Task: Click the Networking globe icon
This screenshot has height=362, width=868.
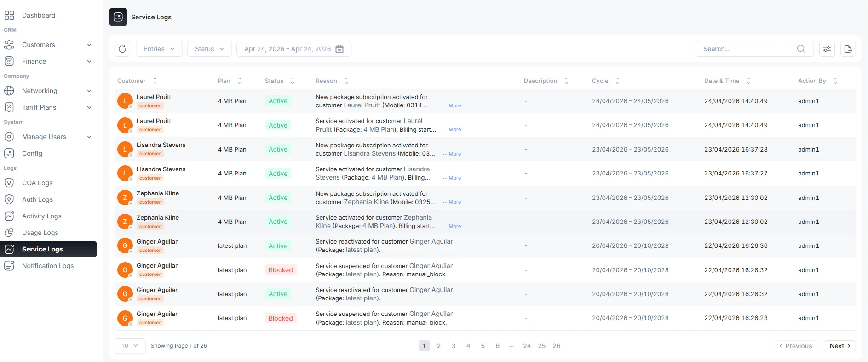Action: pos(9,91)
